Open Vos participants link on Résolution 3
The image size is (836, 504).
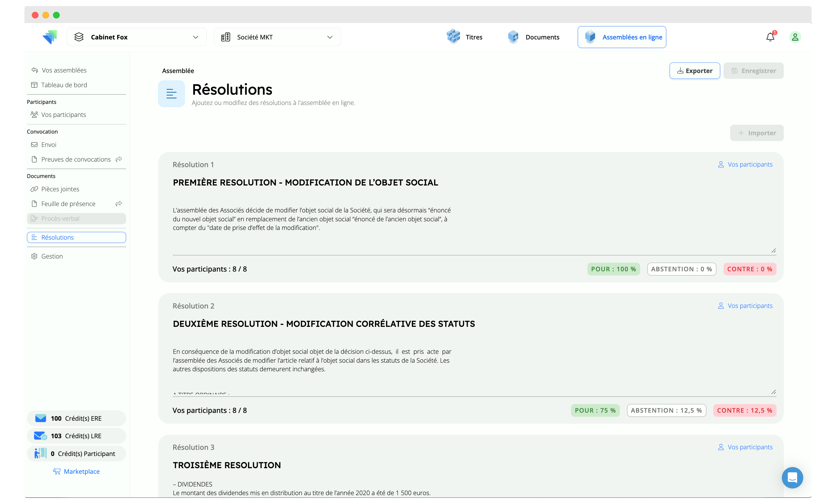click(x=745, y=447)
